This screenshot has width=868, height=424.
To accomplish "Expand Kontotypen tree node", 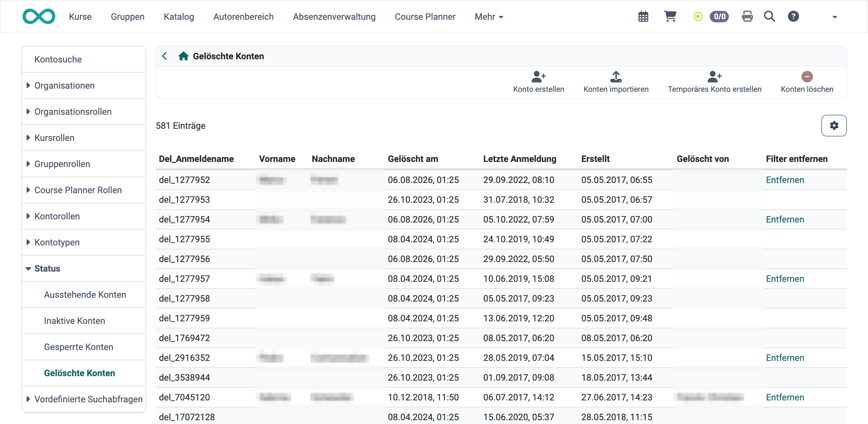I will click(28, 242).
